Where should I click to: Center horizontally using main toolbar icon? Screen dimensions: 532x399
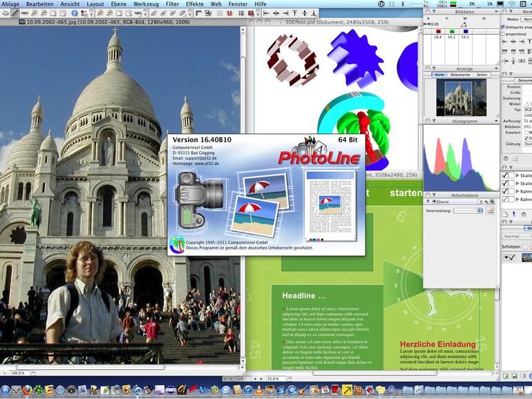point(276,13)
